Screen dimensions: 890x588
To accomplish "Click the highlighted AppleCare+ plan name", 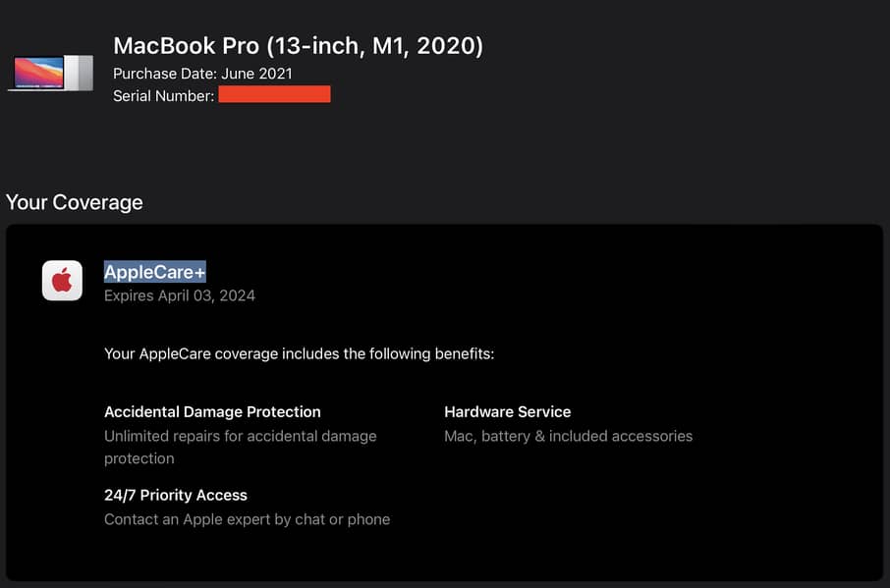I will pos(155,273).
